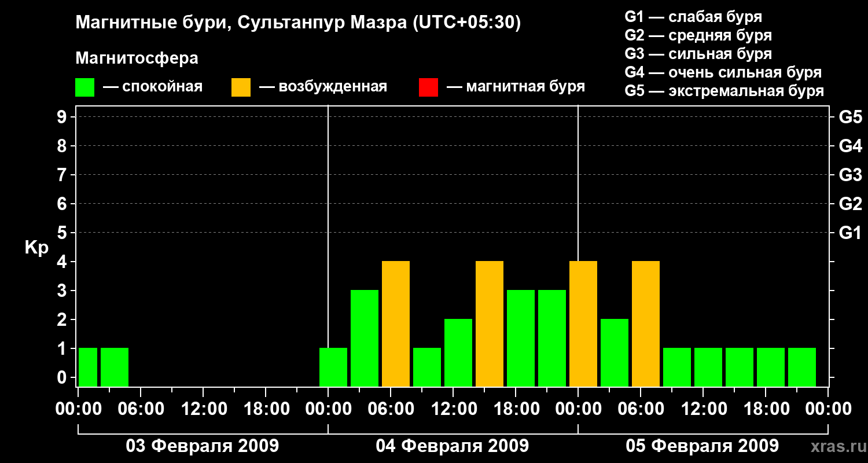Click the right-axis 'G5' label
Image resolution: width=868 pixels, height=463 pixels.
(850, 117)
